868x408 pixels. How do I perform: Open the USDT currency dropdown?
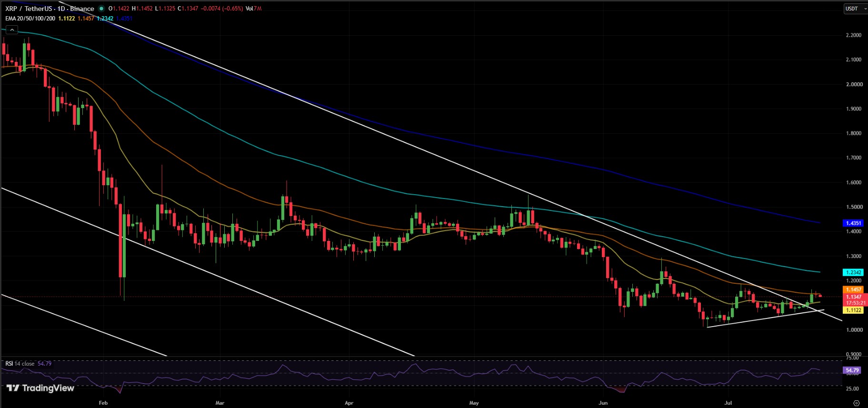click(x=855, y=9)
